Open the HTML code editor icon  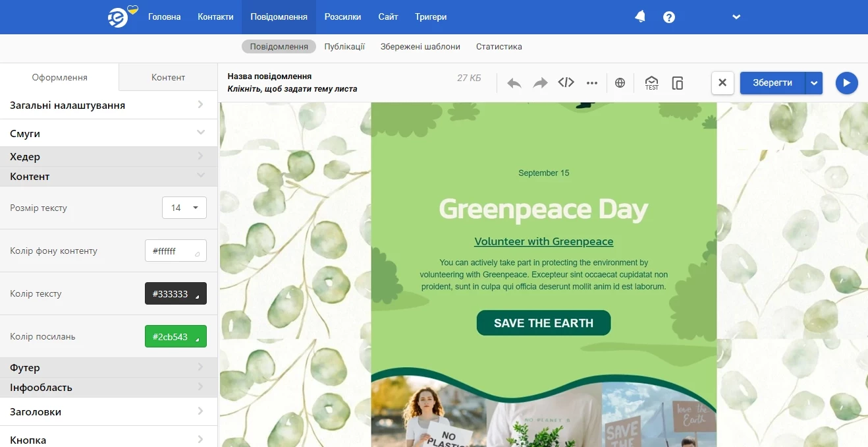coord(566,82)
